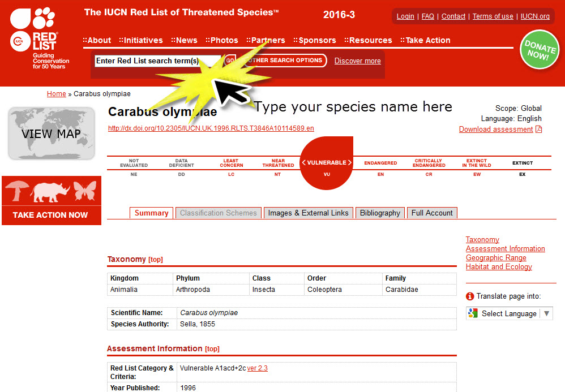Open the Take Action menu

pyautogui.click(x=426, y=40)
